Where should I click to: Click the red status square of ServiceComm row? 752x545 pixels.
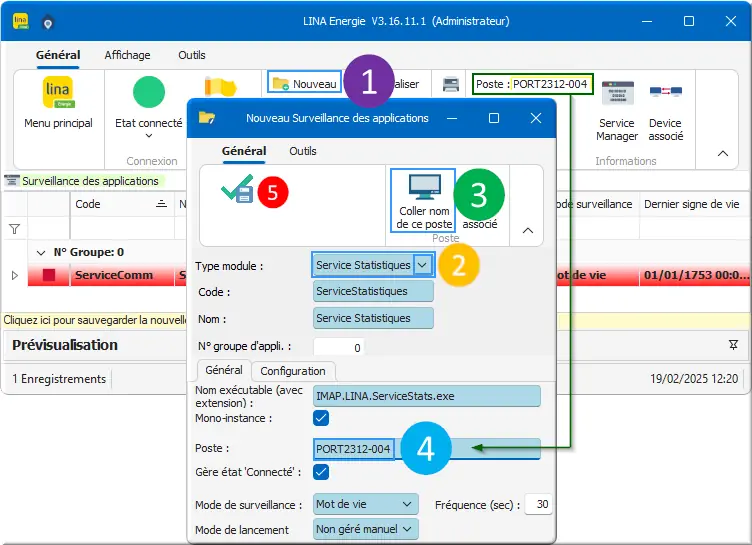[x=49, y=275]
